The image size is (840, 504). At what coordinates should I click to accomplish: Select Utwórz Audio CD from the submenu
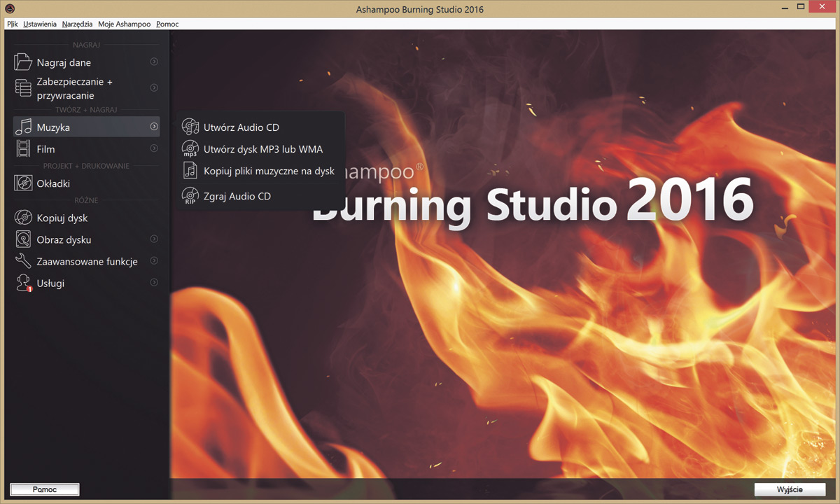coord(241,127)
